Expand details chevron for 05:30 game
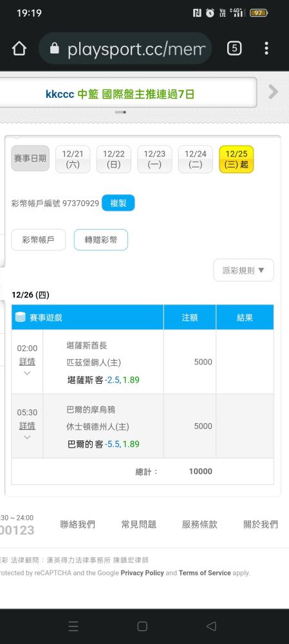This screenshot has width=289, height=644. (27, 437)
